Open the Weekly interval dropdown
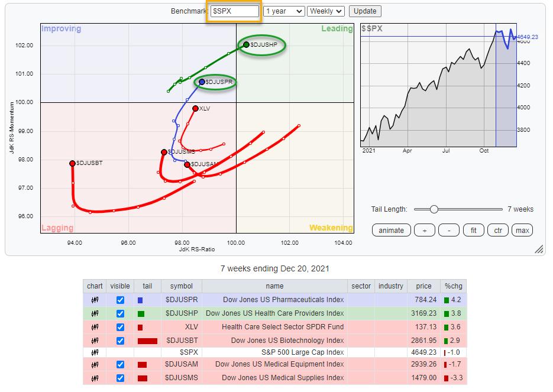 point(326,11)
